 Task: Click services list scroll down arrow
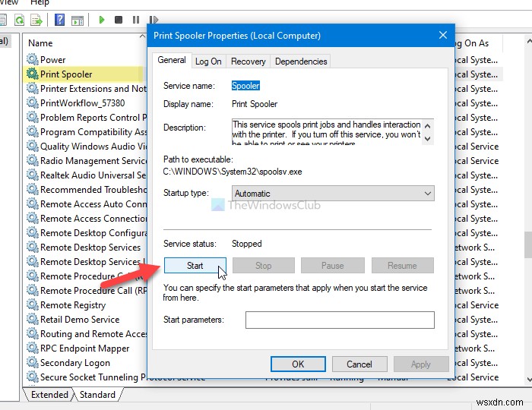point(529,379)
